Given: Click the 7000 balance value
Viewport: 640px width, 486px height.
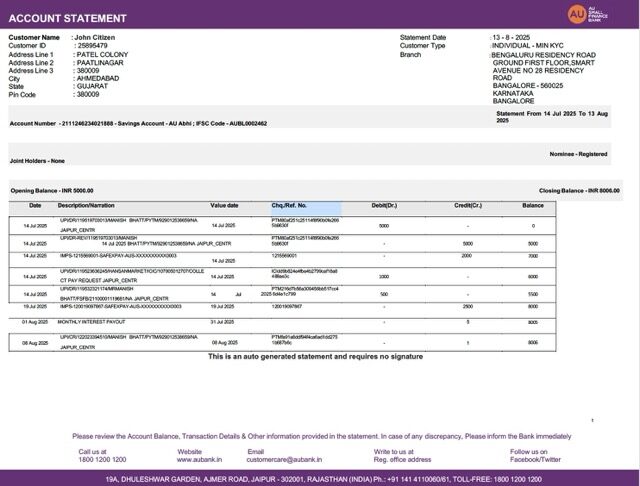Looking at the screenshot, I should click(x=533, y=256).
